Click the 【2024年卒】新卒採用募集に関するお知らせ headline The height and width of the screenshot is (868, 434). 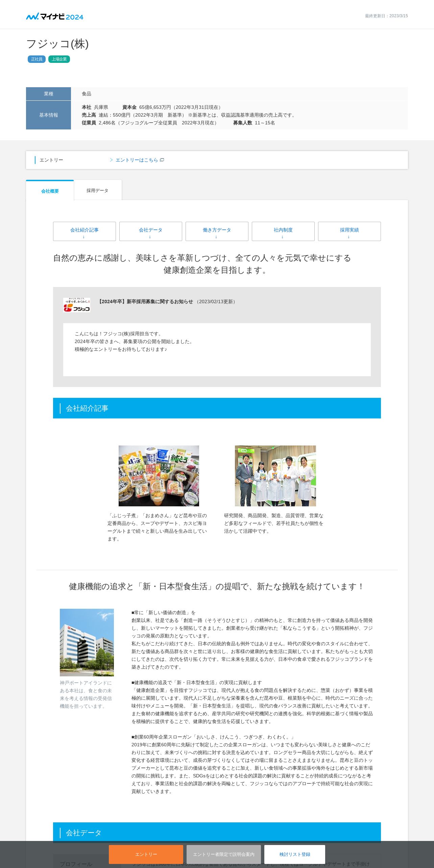point(145,302)
